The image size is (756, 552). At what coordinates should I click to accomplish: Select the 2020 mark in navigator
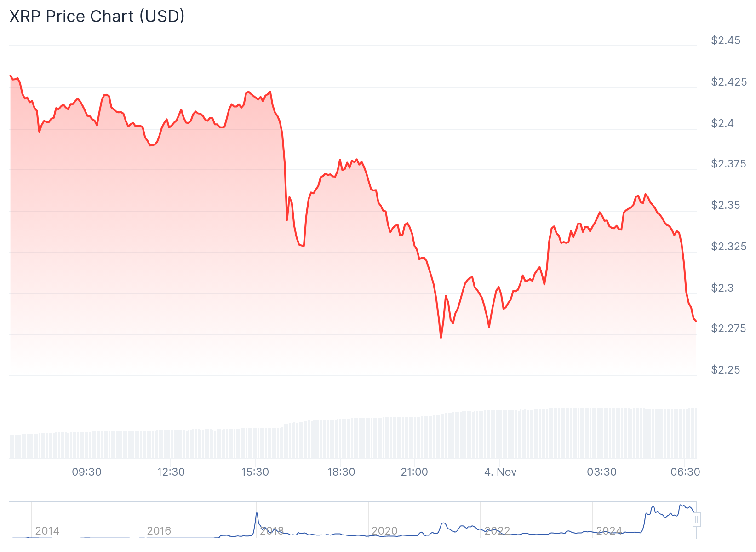384,531
